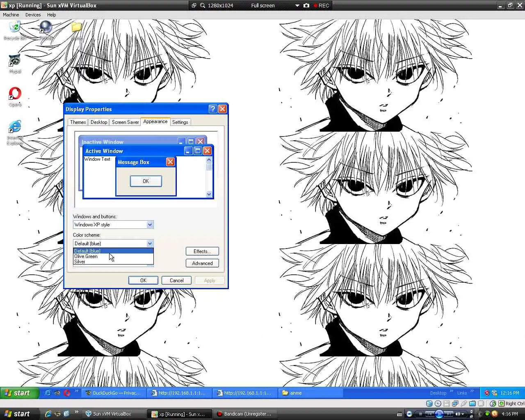Click the VirtualBox mouse integration status icon
The image size is (525, 420).
(x=493, y=404)
